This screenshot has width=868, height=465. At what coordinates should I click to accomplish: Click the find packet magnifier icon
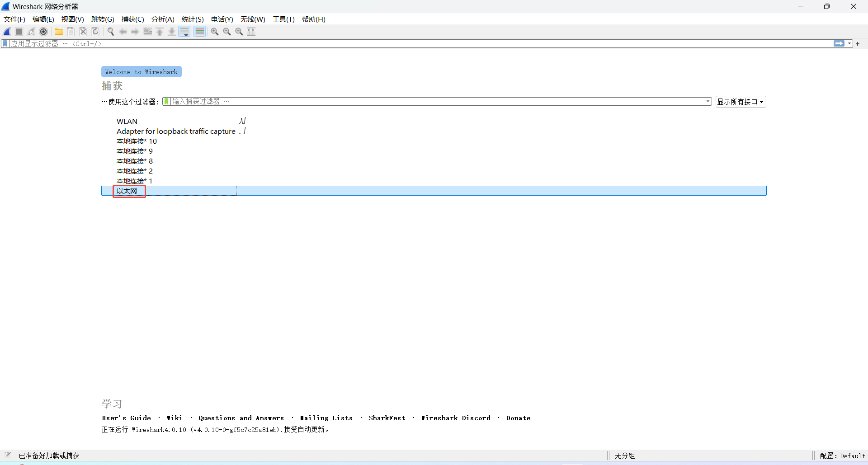click(x=111, y=32)
